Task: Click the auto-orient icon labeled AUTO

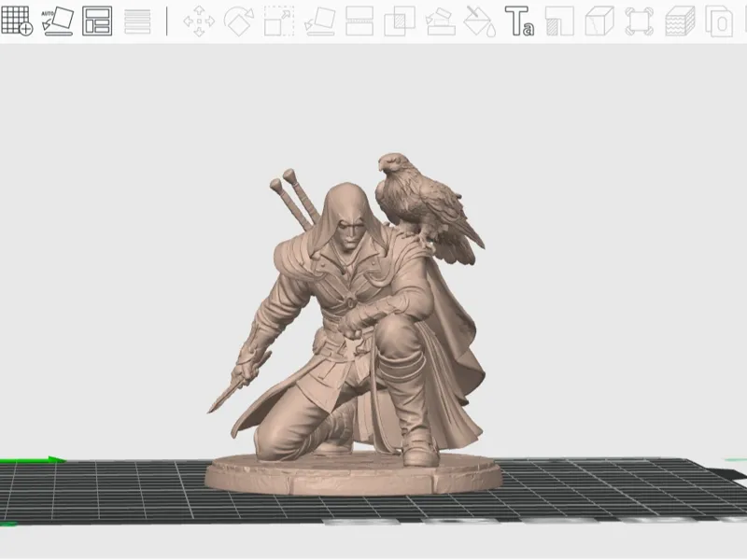Action: pyautogui.click(x=57, y=21)
